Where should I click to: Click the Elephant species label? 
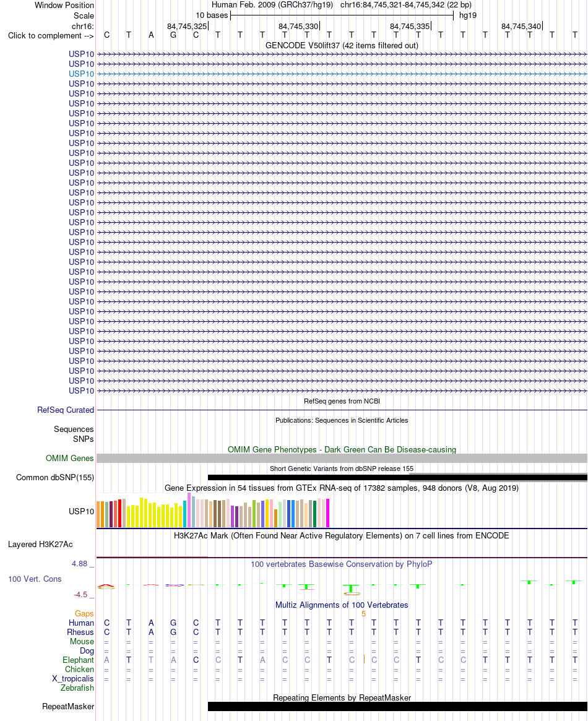78,660
